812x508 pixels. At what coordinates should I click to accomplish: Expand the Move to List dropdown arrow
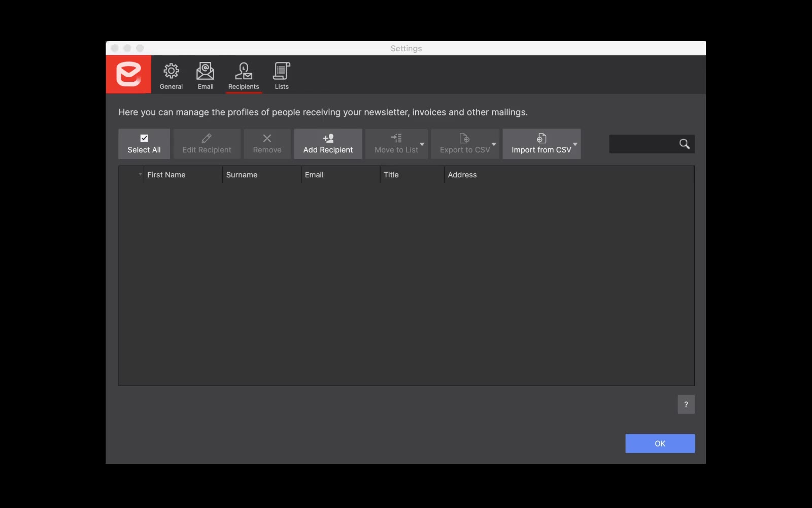click(423, 145)
